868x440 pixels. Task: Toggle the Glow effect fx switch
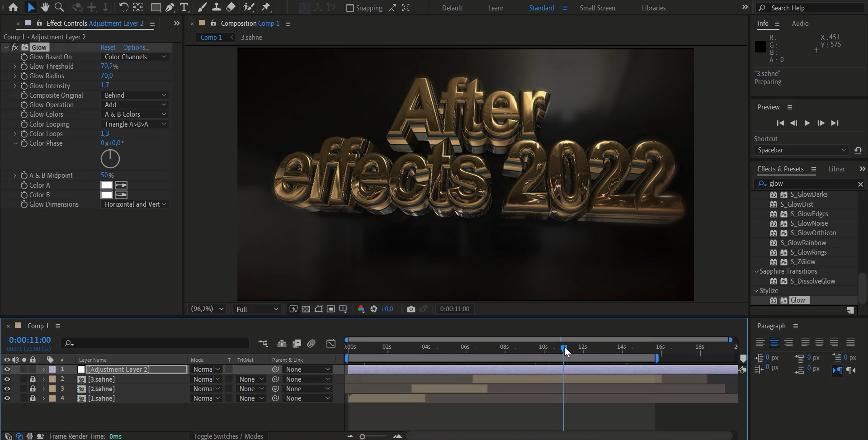[x=15, y=47]
